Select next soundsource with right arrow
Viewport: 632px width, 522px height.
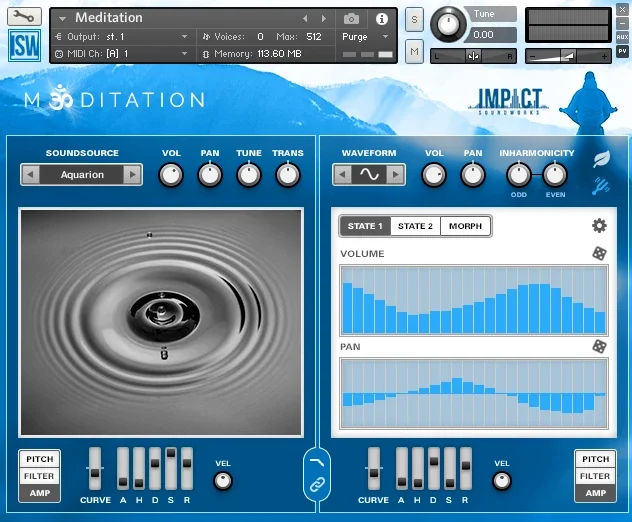click(132, 175)
